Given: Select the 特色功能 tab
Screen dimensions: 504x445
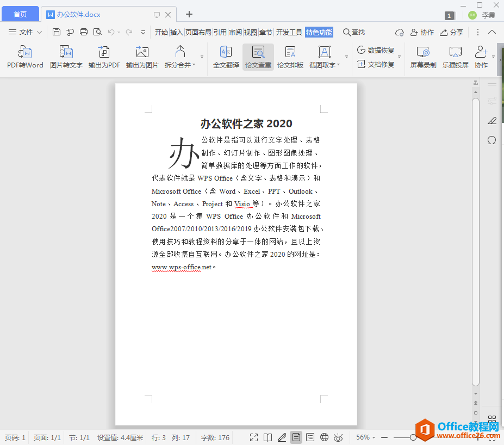Looking at the screenshot, I should (319, 32).
